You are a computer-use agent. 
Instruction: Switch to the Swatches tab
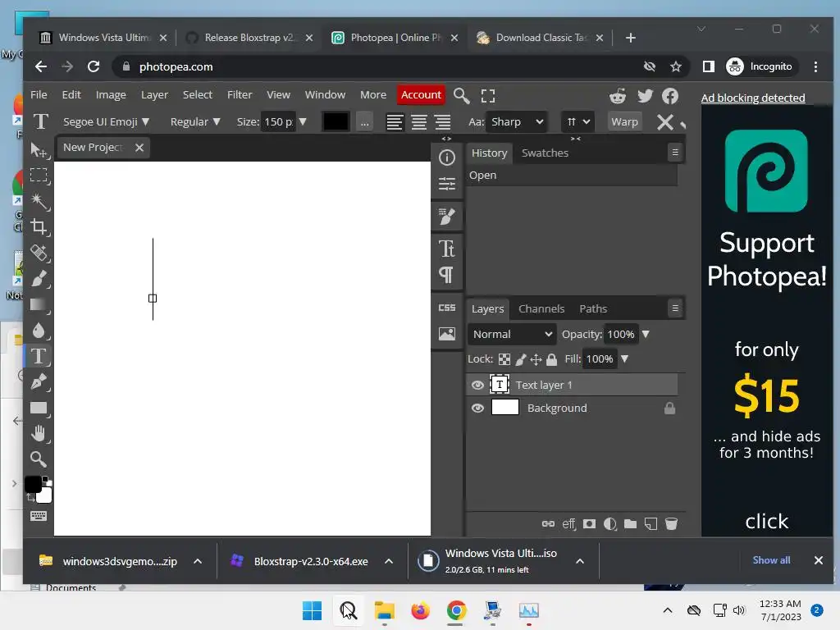(545, 153)
